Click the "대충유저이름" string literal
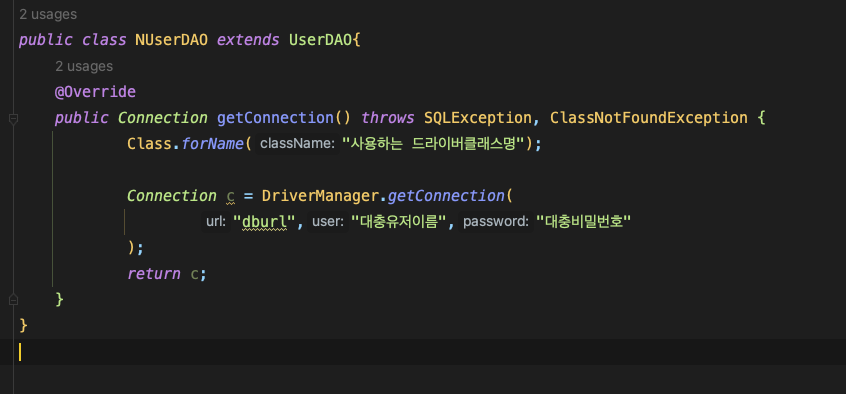This screenshot has width=846, height=394. tap(400, 221)
